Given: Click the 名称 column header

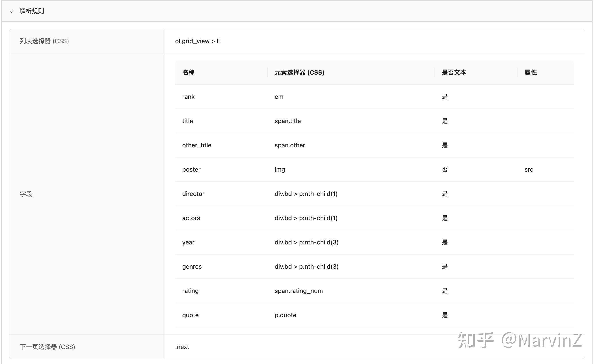Looking at the screenshot, I should (x=189, y=72).
